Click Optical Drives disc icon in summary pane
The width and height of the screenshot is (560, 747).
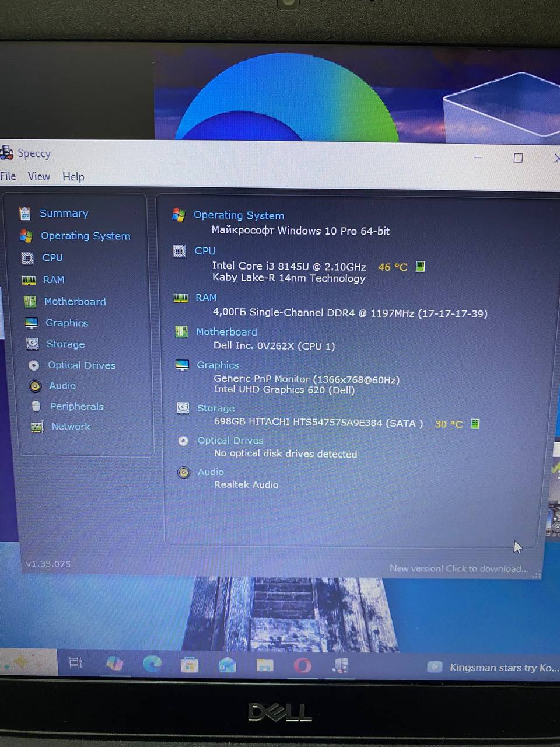[183, 441]
